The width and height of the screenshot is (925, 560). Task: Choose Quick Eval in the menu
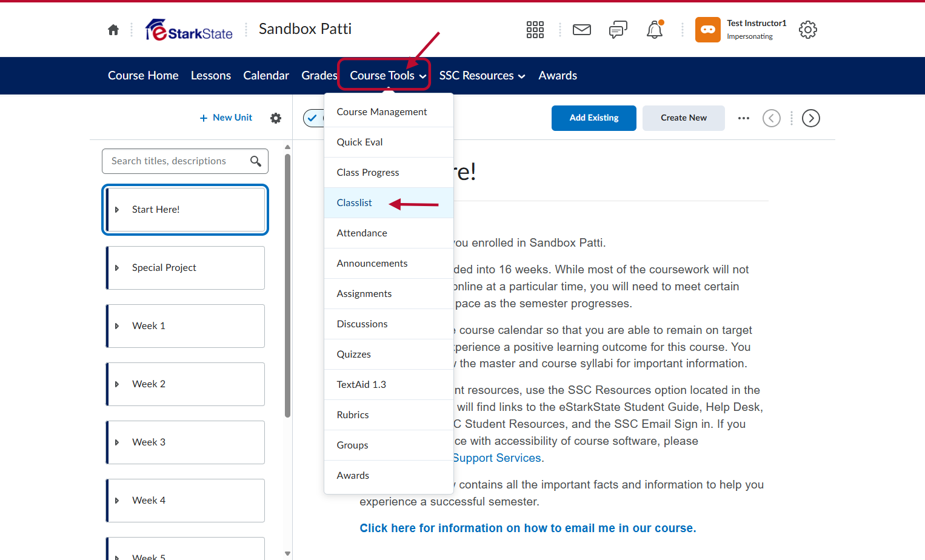(389, 142)
